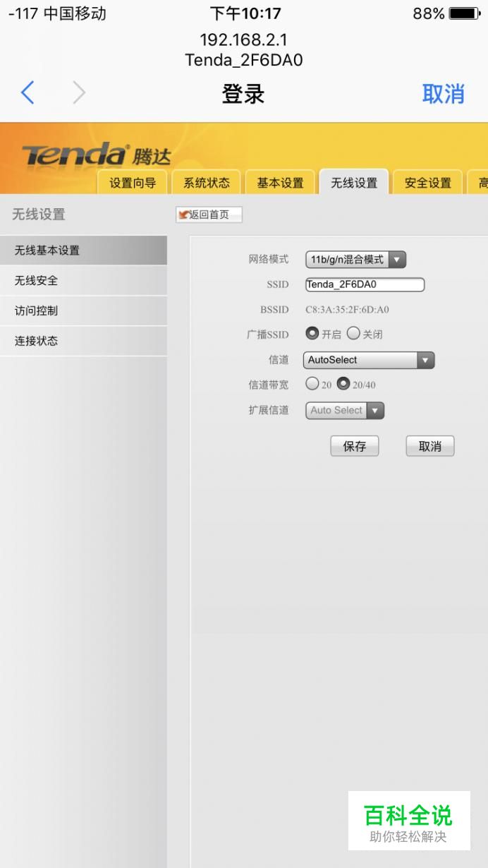Click the BSSID value C8:3A:35:2F:6D:A0

(347, 310)
